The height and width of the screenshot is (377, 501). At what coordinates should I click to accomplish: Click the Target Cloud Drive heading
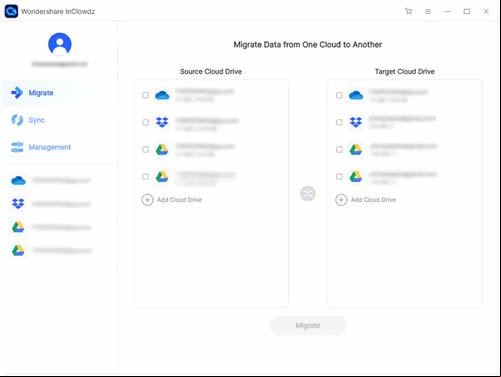point(405,71)
